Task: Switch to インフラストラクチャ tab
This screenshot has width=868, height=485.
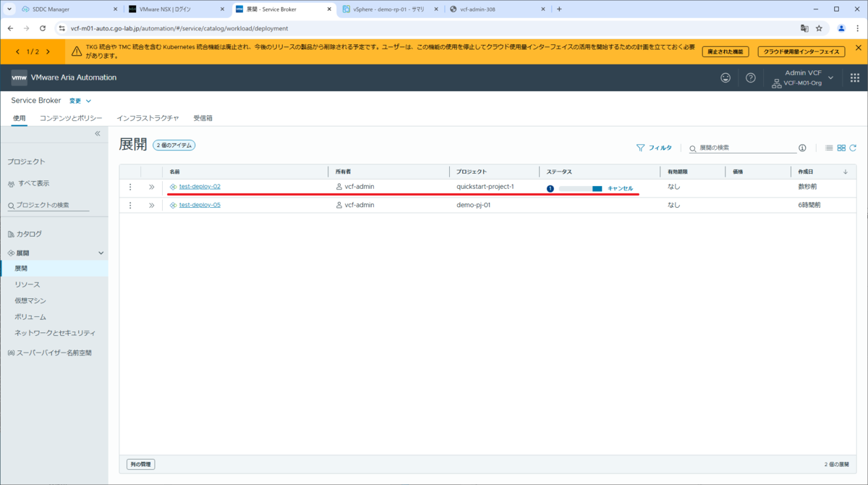Action: (148, 118)
